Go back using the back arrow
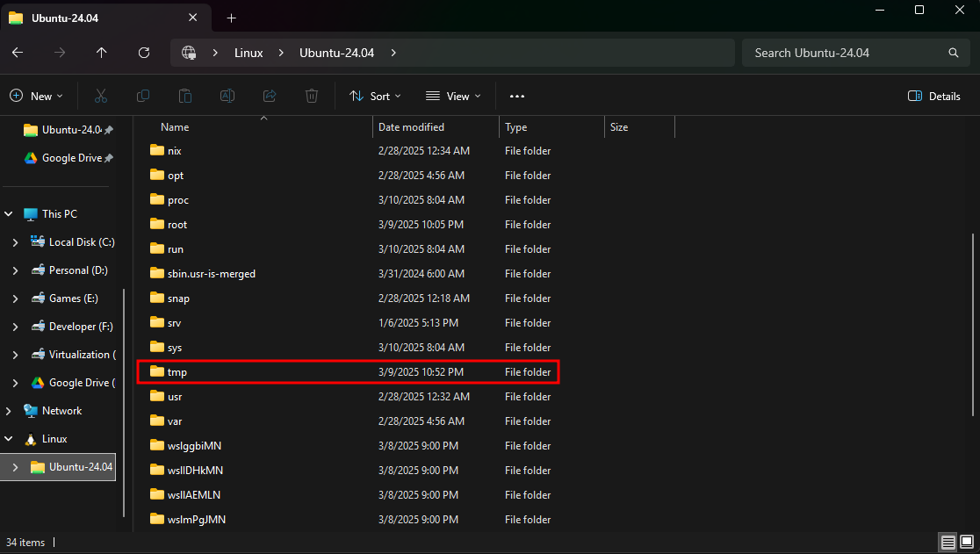 point(18,53)
